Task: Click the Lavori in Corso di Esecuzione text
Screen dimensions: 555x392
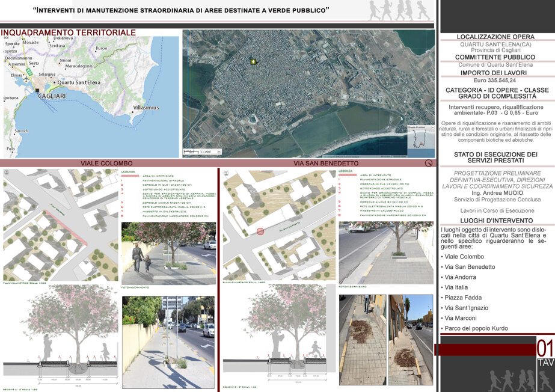Action: [x=497, y=210]
